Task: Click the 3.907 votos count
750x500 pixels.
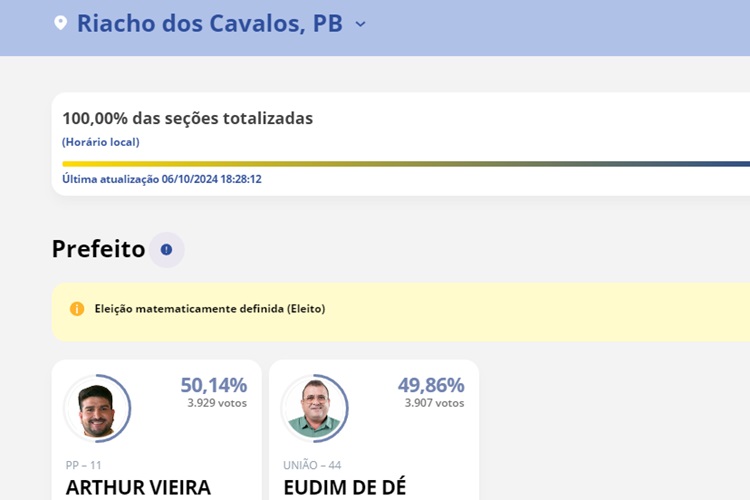Action: 434,403
